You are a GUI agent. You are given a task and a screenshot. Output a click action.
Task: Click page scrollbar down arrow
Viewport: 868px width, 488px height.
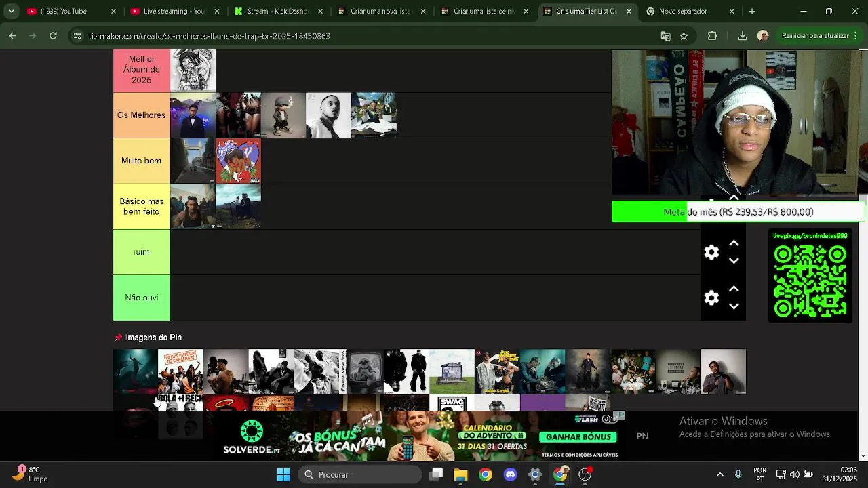[863, 456]
